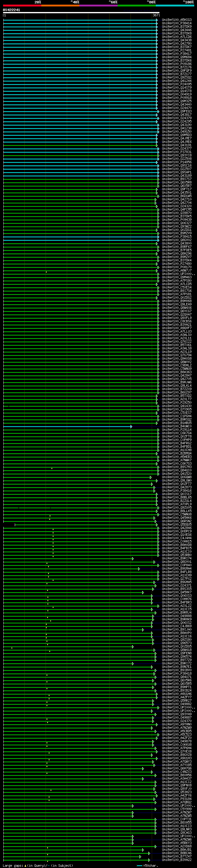Select hit UniRef100_B7Z176
The image size is (197, 868).
[x=177, y=67]
